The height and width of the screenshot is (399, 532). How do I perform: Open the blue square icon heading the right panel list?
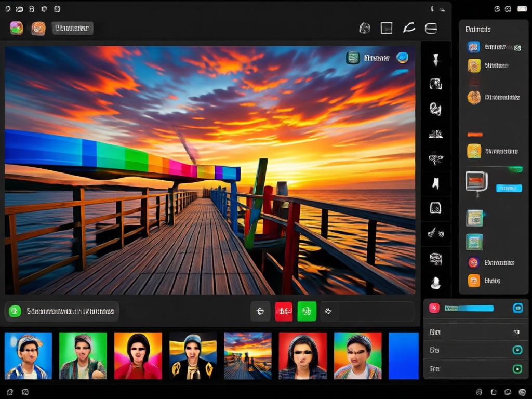click(x=474, y=47)
